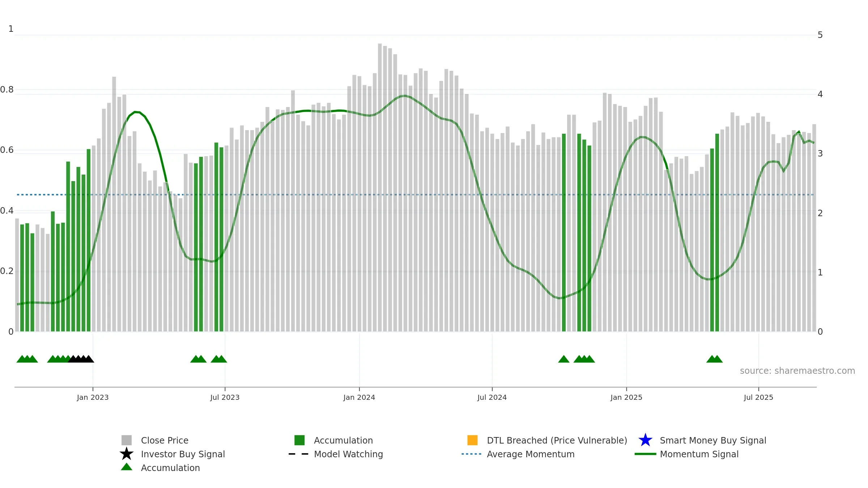
Task: Click the Model Watching dashed line icon
Action: tap(299, 454)
